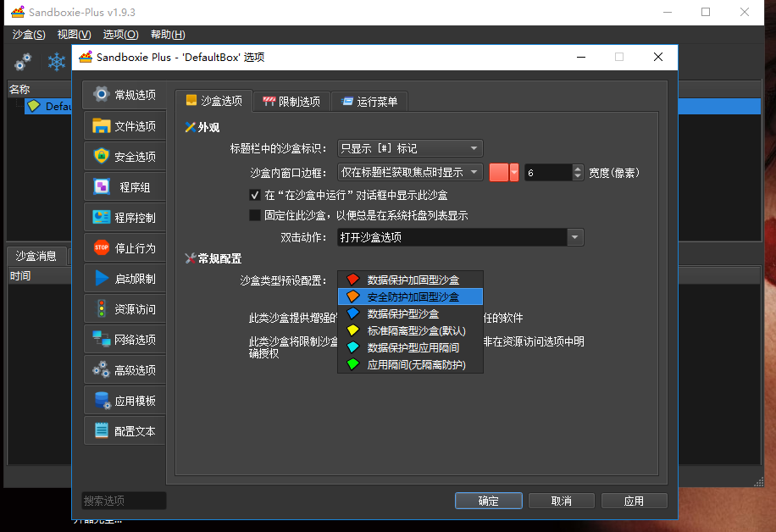Click the border width value field

tap(548, 173)
